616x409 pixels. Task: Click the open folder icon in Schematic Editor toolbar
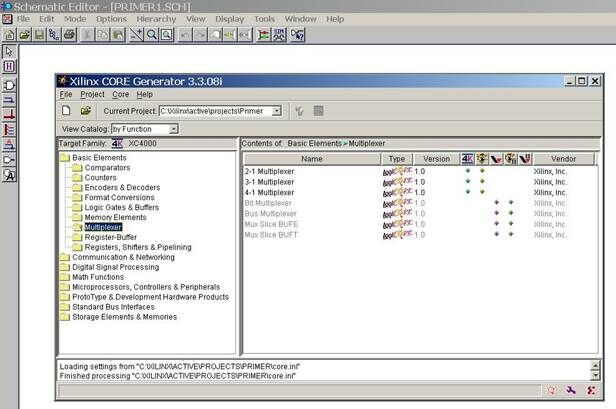tap(24, 35)
